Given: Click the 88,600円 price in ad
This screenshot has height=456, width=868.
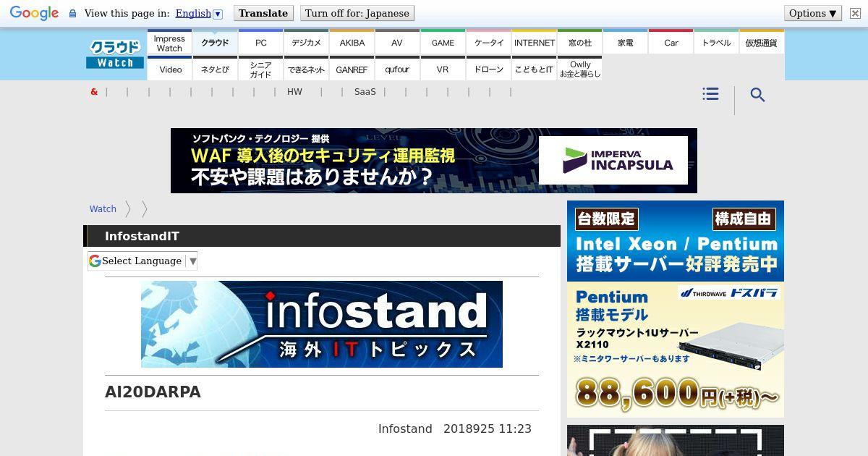Looking at the screenshot, I should [x=677, y=395].
